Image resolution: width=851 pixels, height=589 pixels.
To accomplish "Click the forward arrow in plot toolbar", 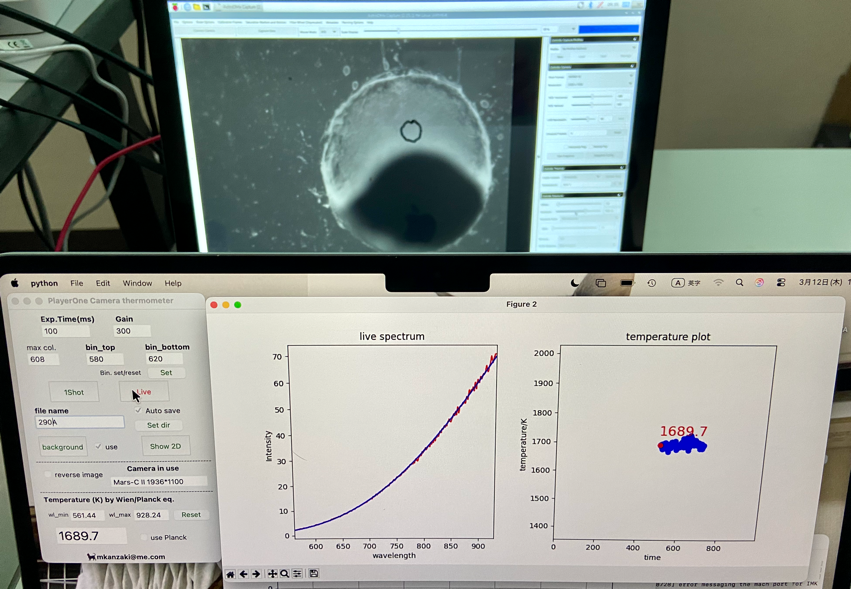I will pos(256,574).
